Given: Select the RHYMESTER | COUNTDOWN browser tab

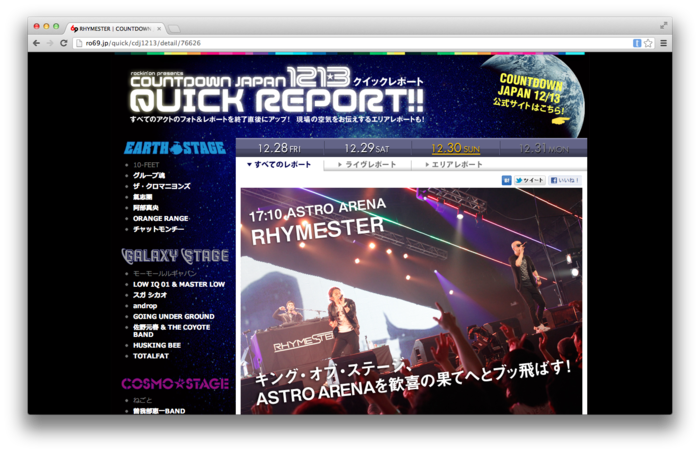Looking at the screenshot, I should click(115, 29).
